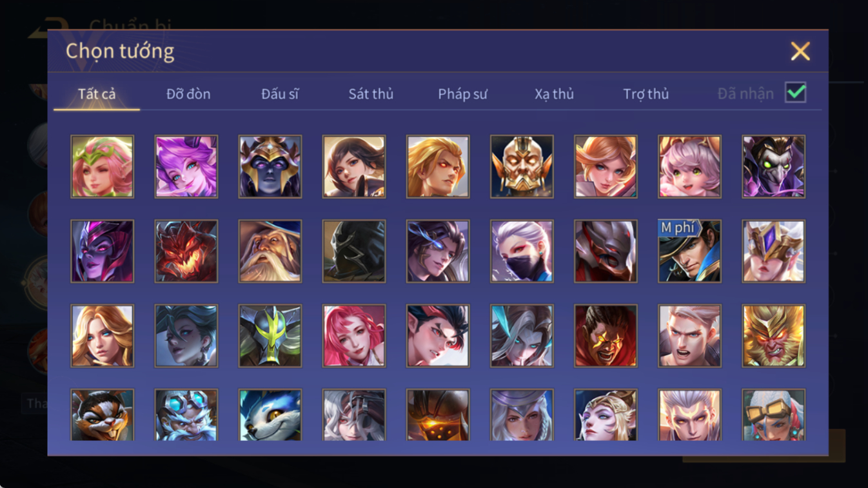
Task: Show the 'Pháp sư' hero category
Action: click(462, 94)
